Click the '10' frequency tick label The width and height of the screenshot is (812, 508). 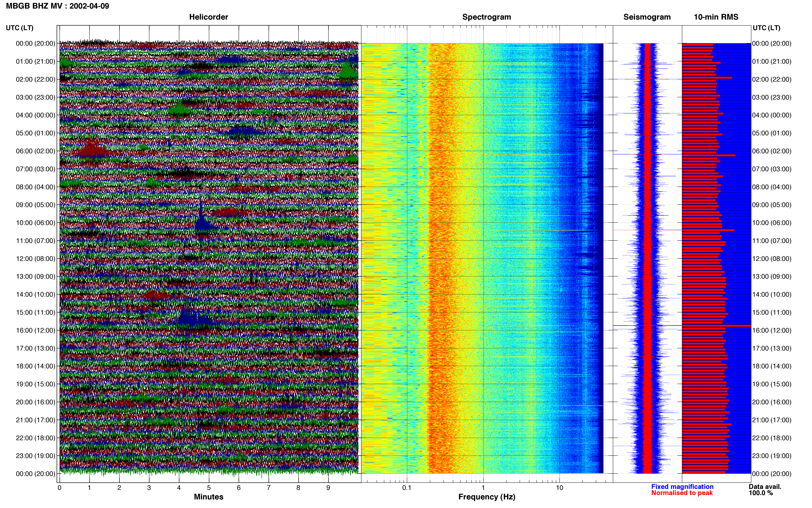[559, 488]
